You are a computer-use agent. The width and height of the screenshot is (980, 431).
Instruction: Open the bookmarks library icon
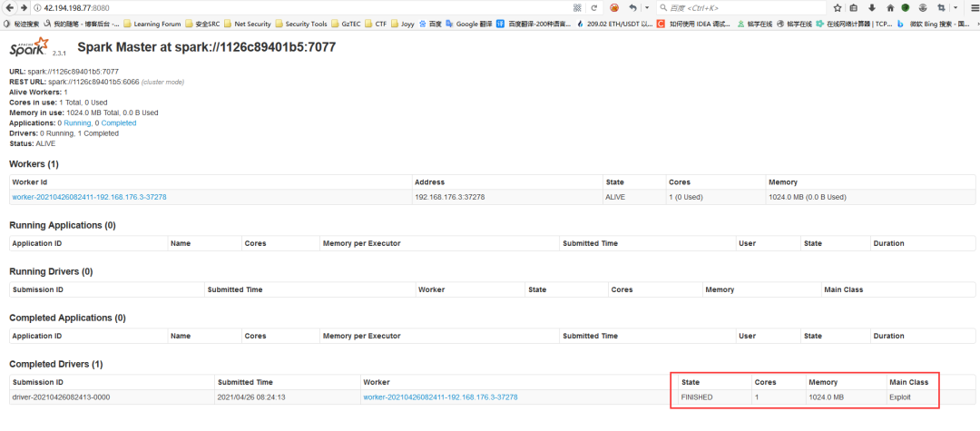(854, 8)
